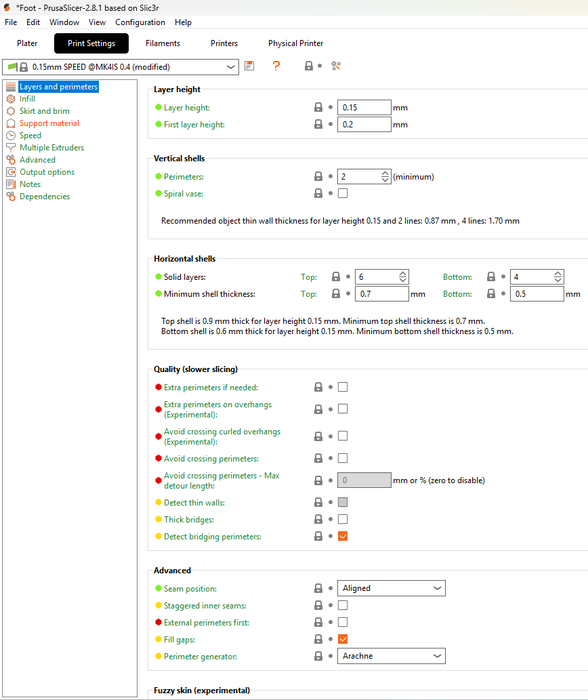Click the Output options sidebar icon
This screenshot has width=588, height=700.
click(11, 172)
